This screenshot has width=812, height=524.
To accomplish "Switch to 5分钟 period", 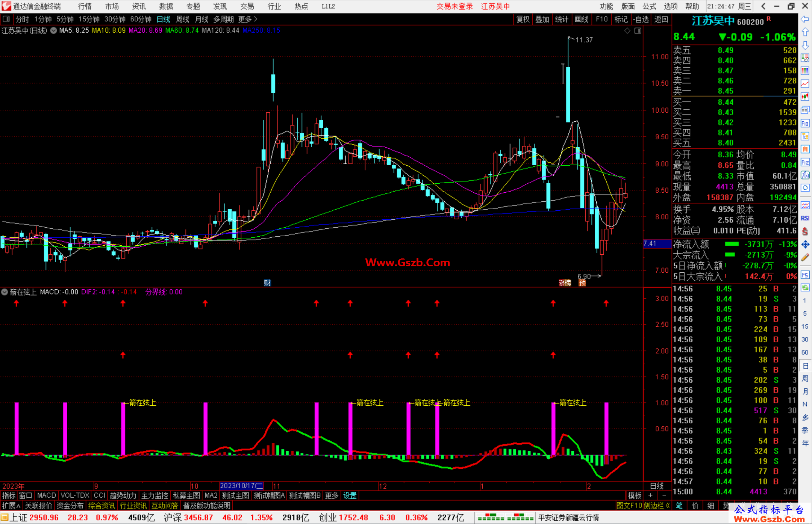I will pyautogui.click(x=65, y=19).
